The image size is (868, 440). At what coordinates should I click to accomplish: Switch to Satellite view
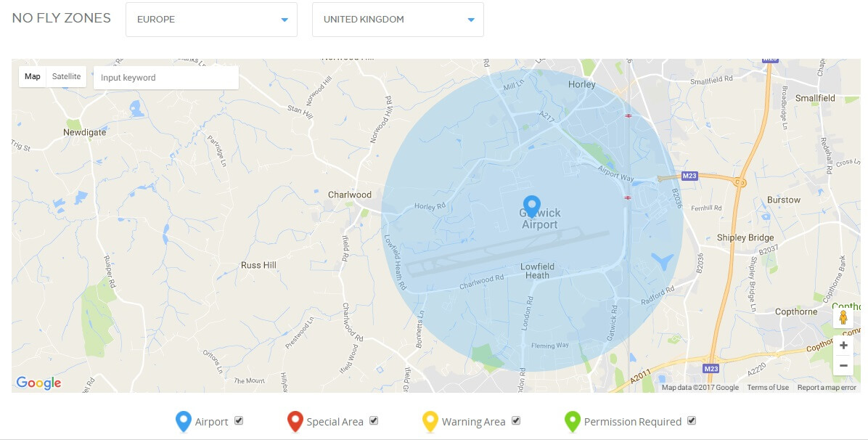tap(67, 76)
